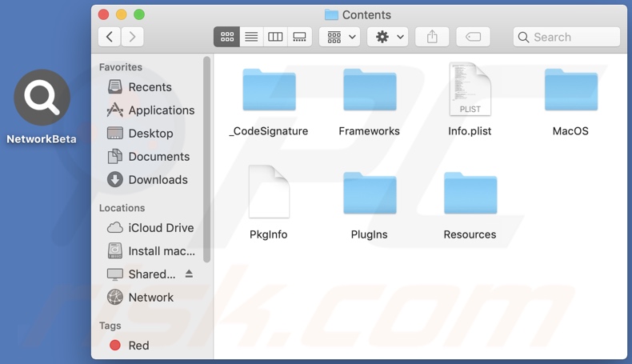Click the Share toolbar button
This screenshot has height=364, width=632.
click(x=432, y=37)
